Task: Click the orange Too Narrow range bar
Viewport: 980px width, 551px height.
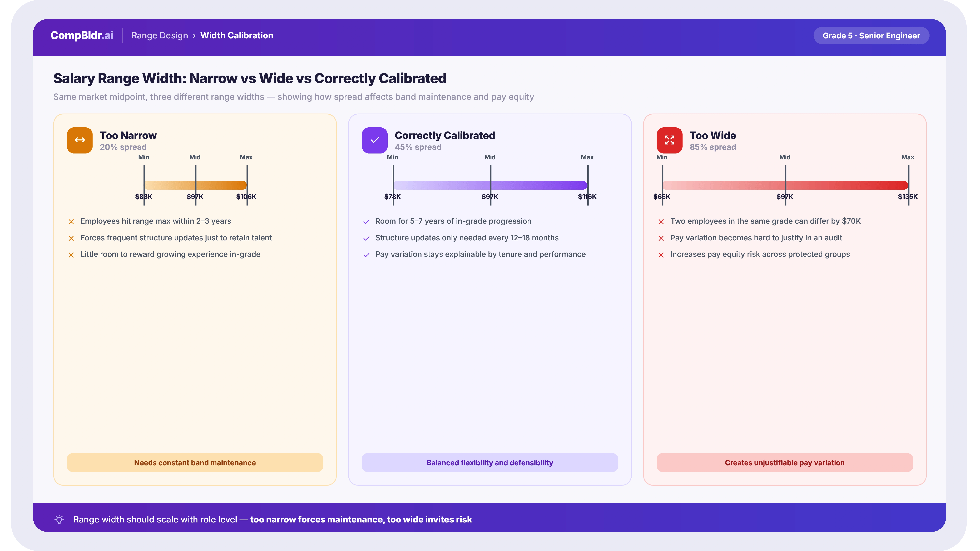Action: tap(196, 185)
